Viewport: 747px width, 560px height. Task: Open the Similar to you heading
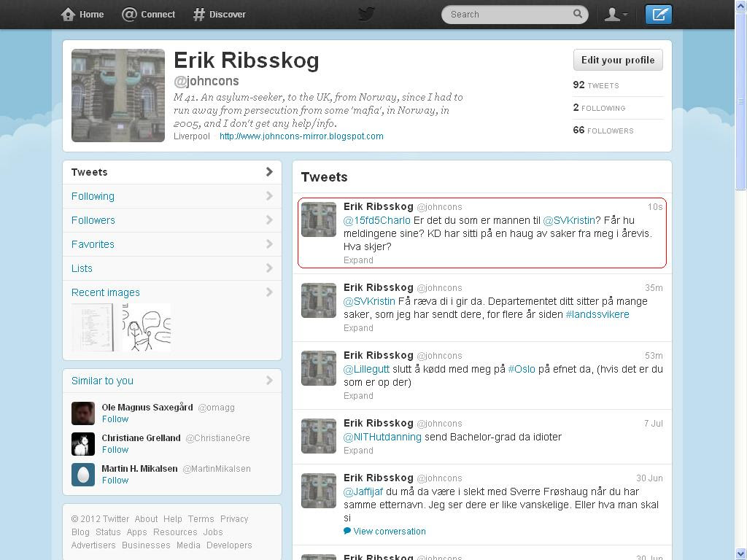tap(102, 381)
